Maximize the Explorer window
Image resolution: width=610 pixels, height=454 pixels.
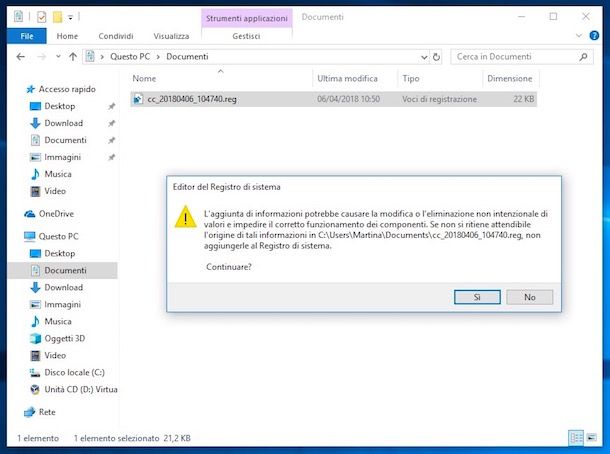(x=553, y=16)
